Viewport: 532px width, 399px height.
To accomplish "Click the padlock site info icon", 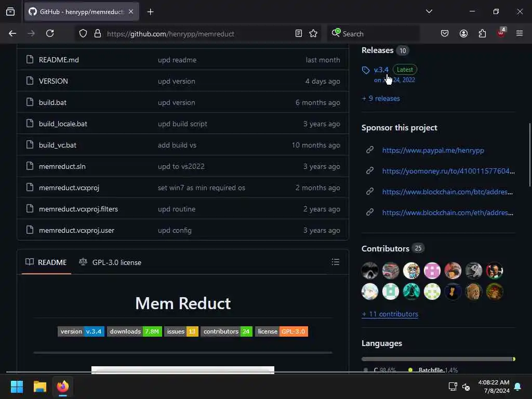I will coord(98,34).
